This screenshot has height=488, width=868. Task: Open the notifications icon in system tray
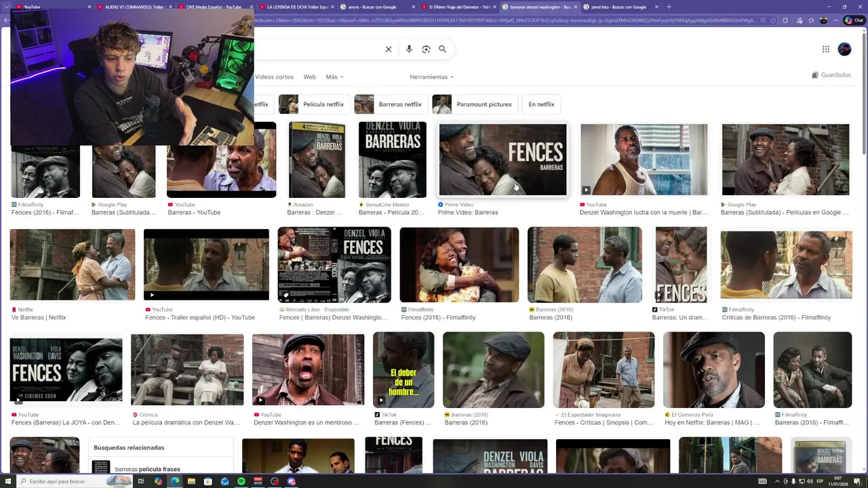point(857,481)
